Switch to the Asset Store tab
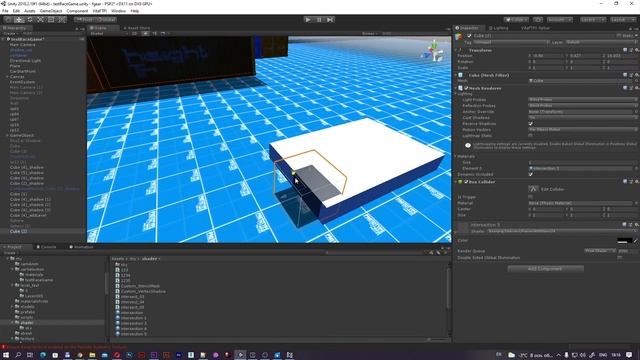The width and height of the screenshot is (640, 360). coord(137,28)
